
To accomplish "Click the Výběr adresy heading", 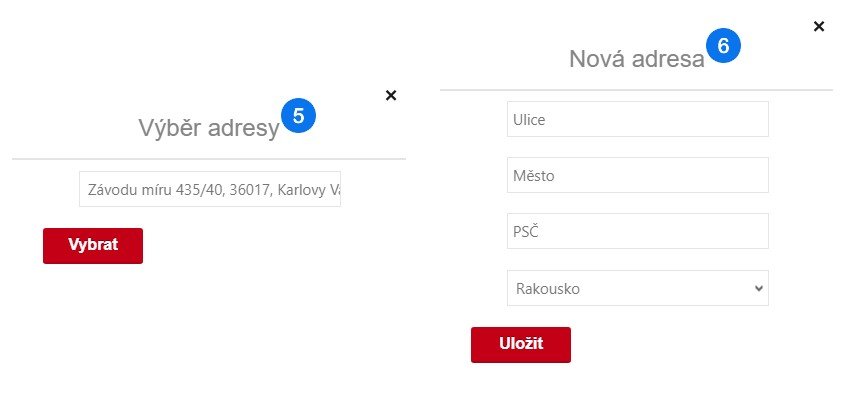I will (208, 128).
